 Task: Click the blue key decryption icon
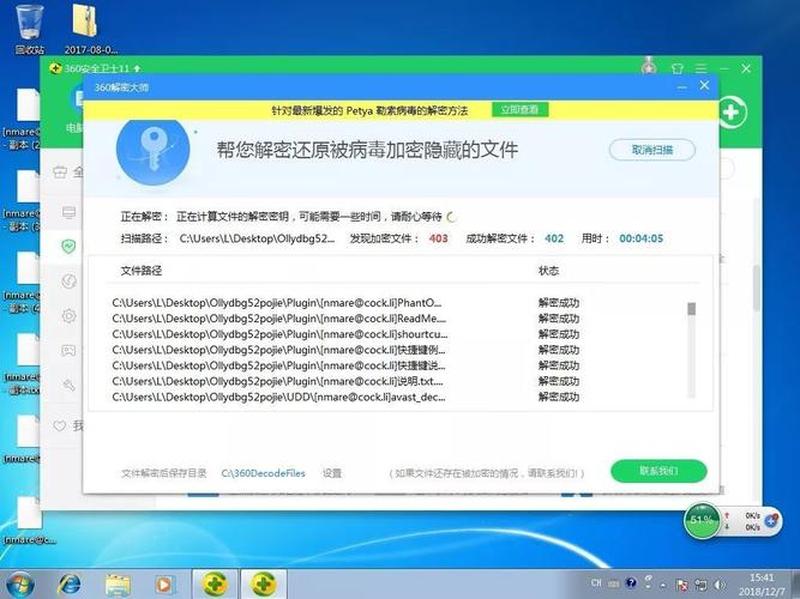point(153,150)
